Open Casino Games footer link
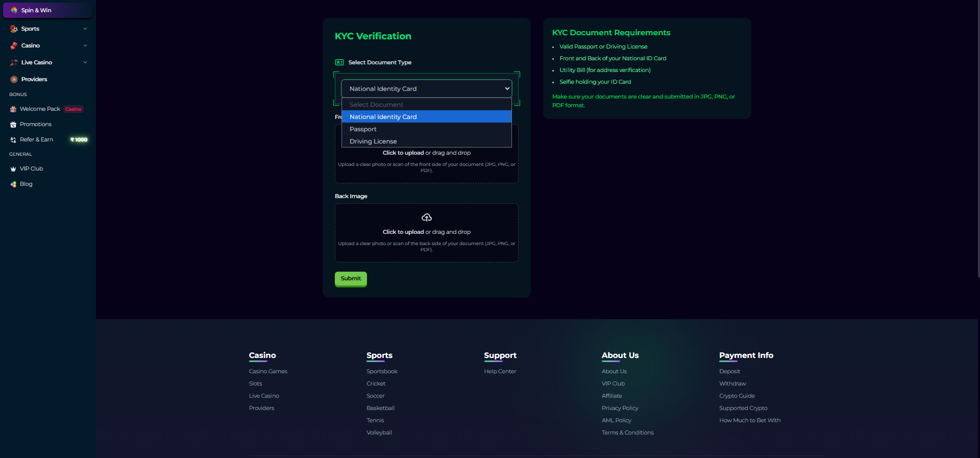The width and height of the screenshot is (980, 458). coord(268,372)
